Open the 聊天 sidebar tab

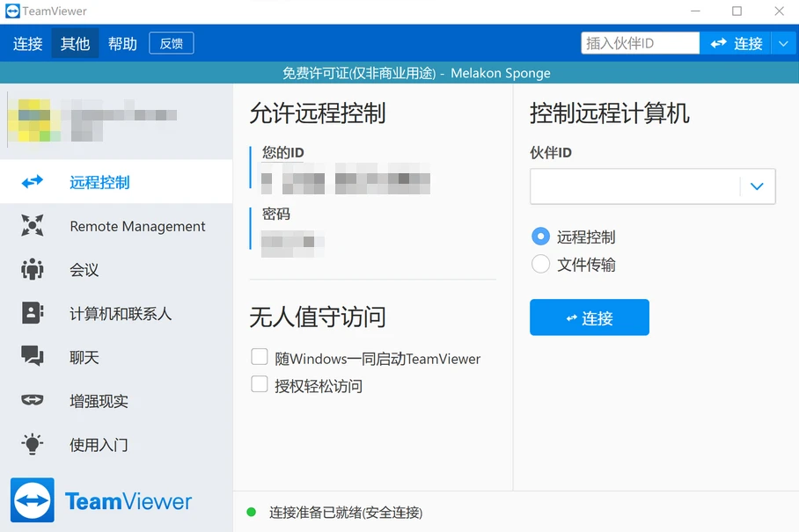116,357
